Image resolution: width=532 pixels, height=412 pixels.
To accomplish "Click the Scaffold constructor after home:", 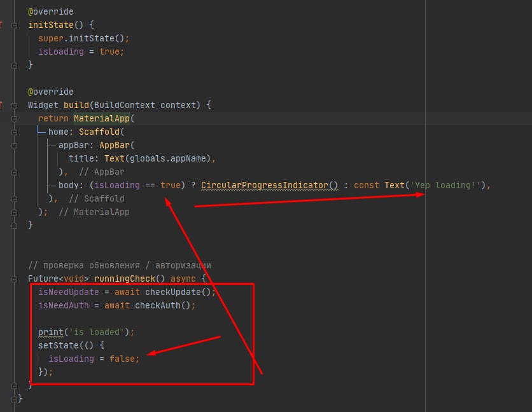I will pos(99,132).
